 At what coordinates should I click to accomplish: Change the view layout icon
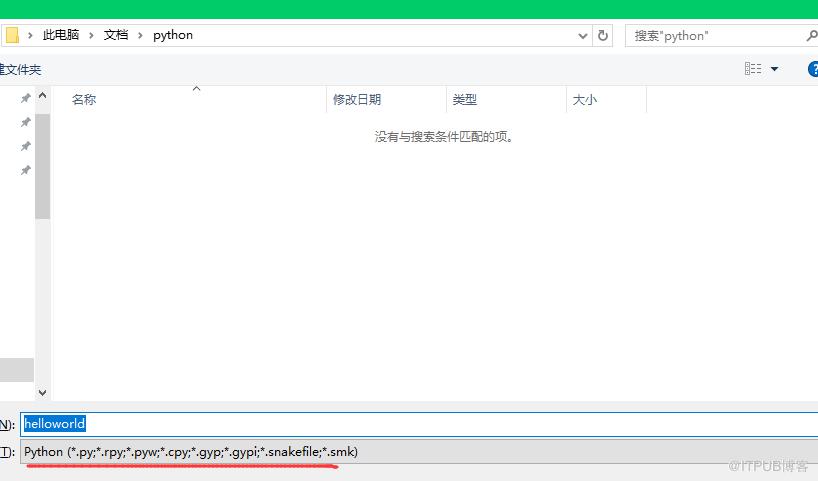[x=753, y=69]
